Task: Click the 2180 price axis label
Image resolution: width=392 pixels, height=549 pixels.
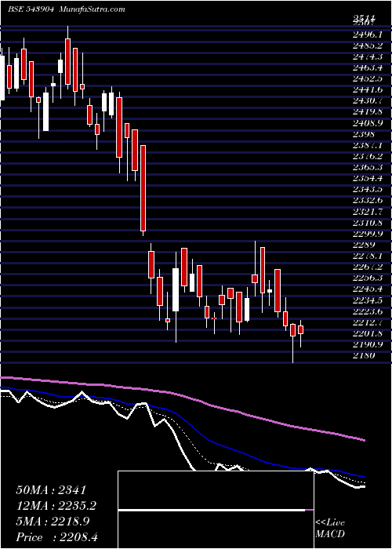Action: click(364, 356)
